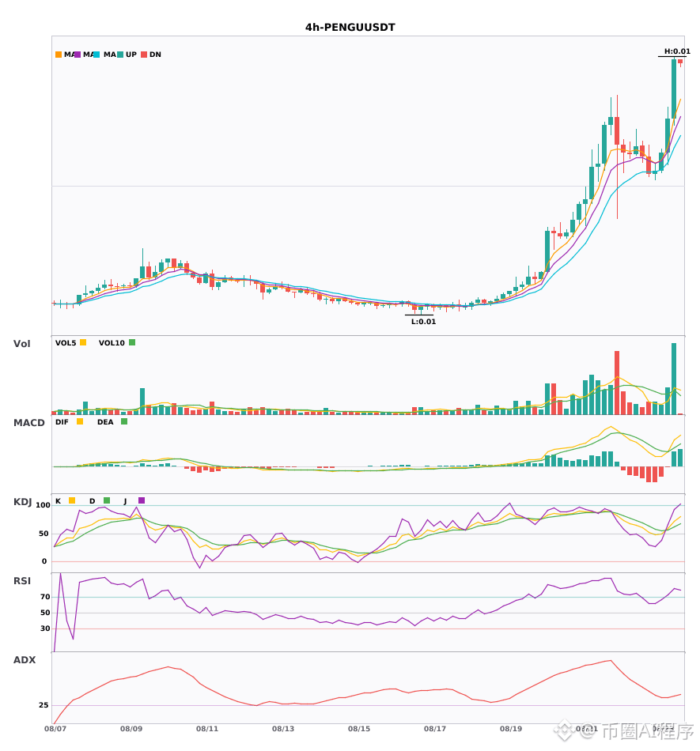Screen dimensions: 700x751
Task: Click the tallest red volume bar
Action: pyautogui.click(x=617, y=383)
